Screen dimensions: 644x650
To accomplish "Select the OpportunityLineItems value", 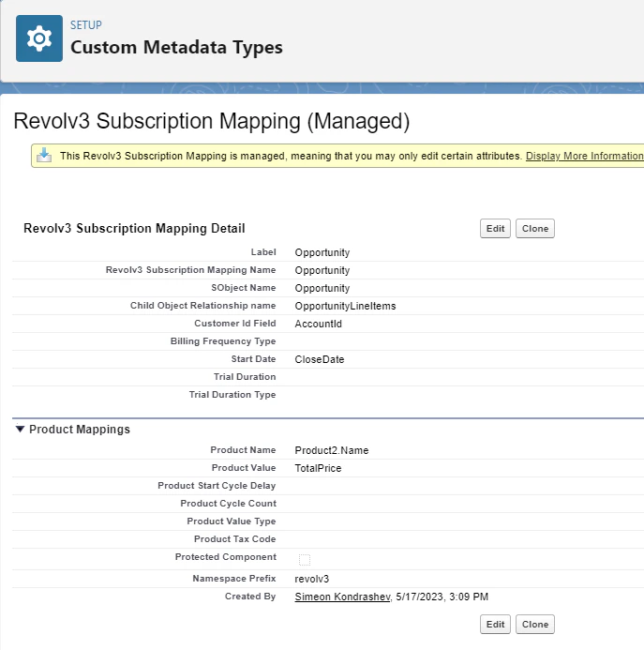I will tap(345, 306).
